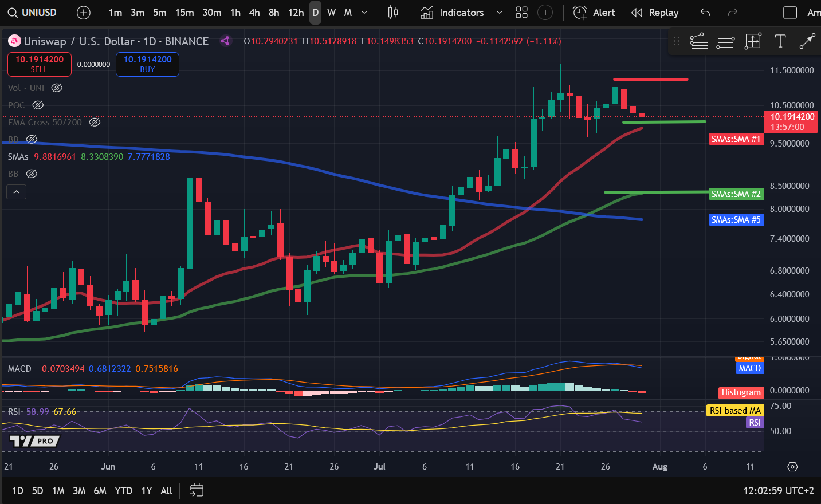This screenshot has width=821, height=504.
Task: Click the purple RSI scale label
Action: [x=755, y=423]
